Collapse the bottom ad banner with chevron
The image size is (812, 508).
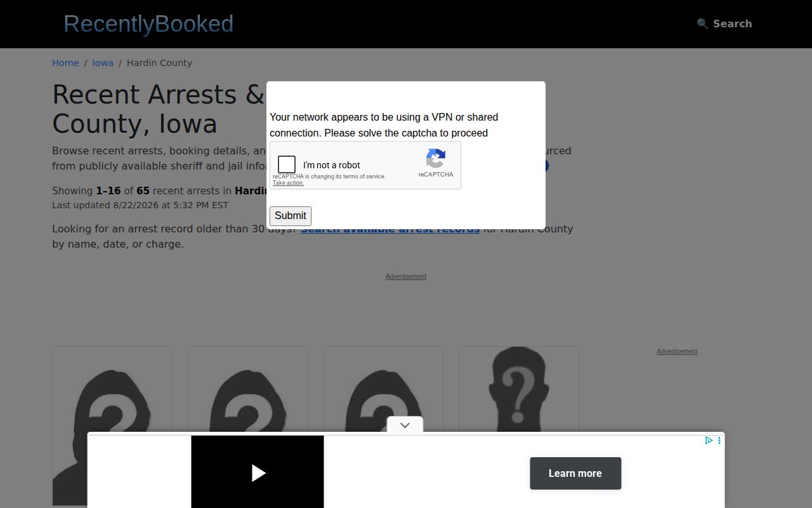tap(405, 425)
